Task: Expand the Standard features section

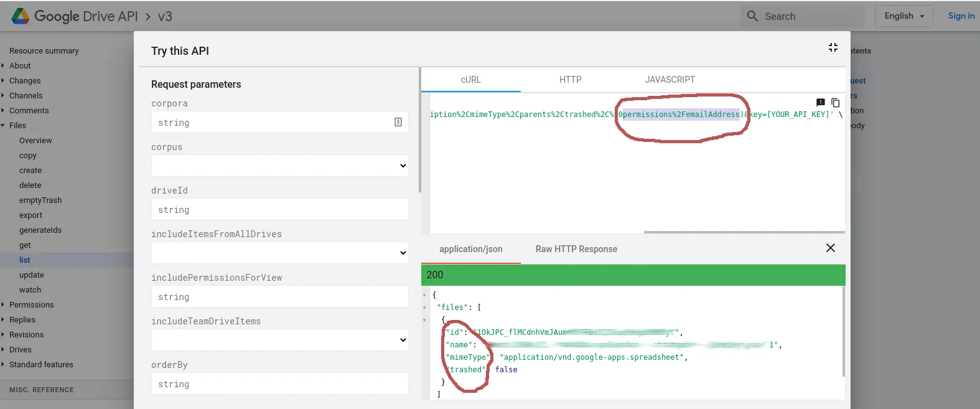Action: click(3, 364)
